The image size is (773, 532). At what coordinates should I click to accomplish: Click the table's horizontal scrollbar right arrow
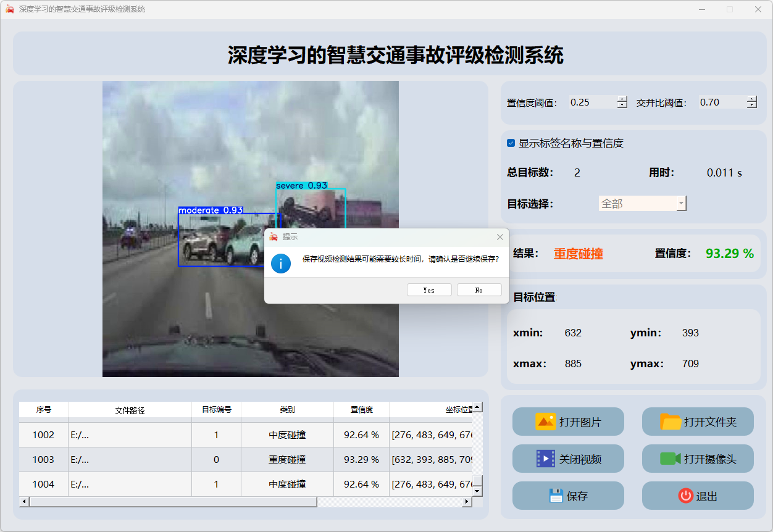(x=467, y=502)
